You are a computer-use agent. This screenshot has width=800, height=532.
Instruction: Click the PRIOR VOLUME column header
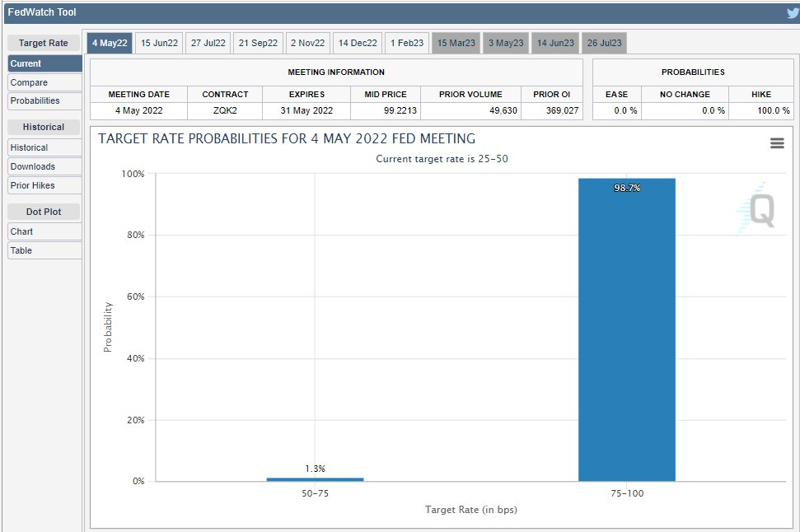[x=470, y=95]
